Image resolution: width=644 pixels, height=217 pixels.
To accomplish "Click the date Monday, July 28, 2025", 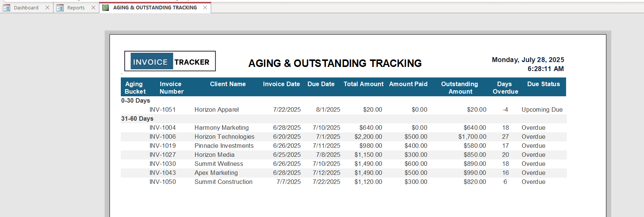I will 528,60.
